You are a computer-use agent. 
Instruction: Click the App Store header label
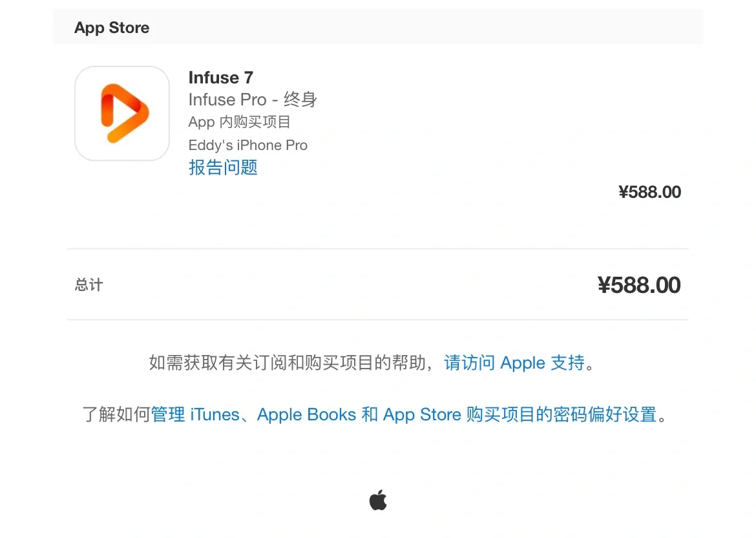coord(112,28)
